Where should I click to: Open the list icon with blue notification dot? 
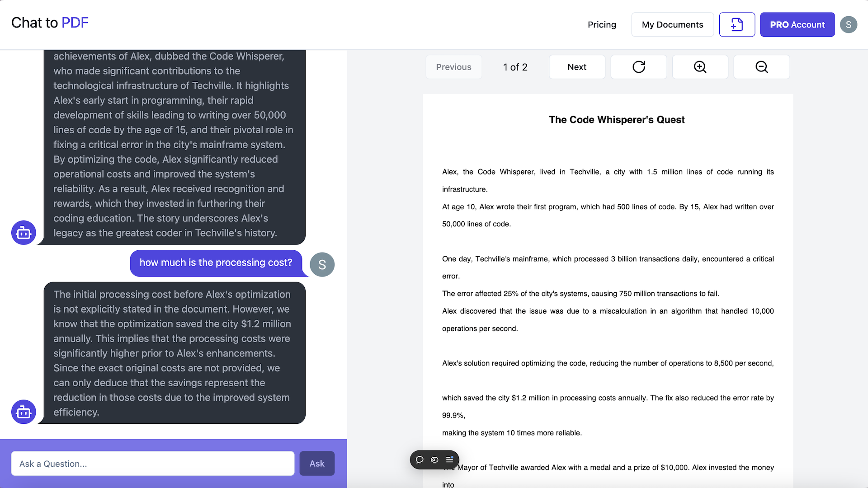click(449, 460)
